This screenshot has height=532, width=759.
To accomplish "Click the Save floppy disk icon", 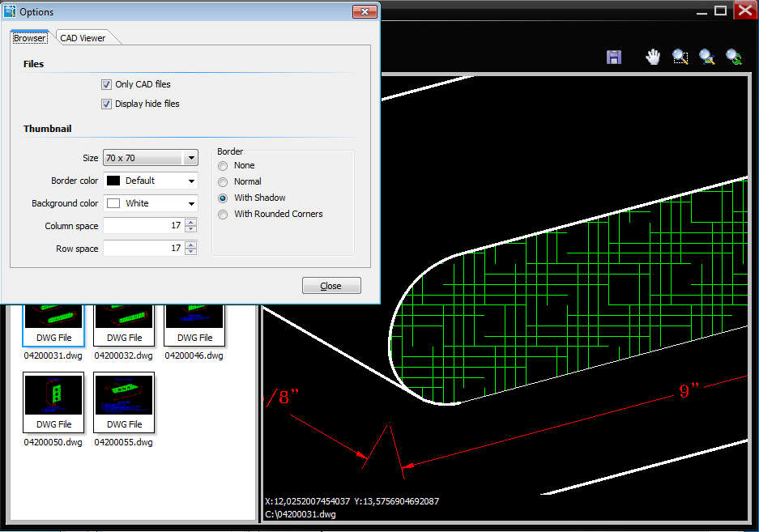I will click(614, 57).
